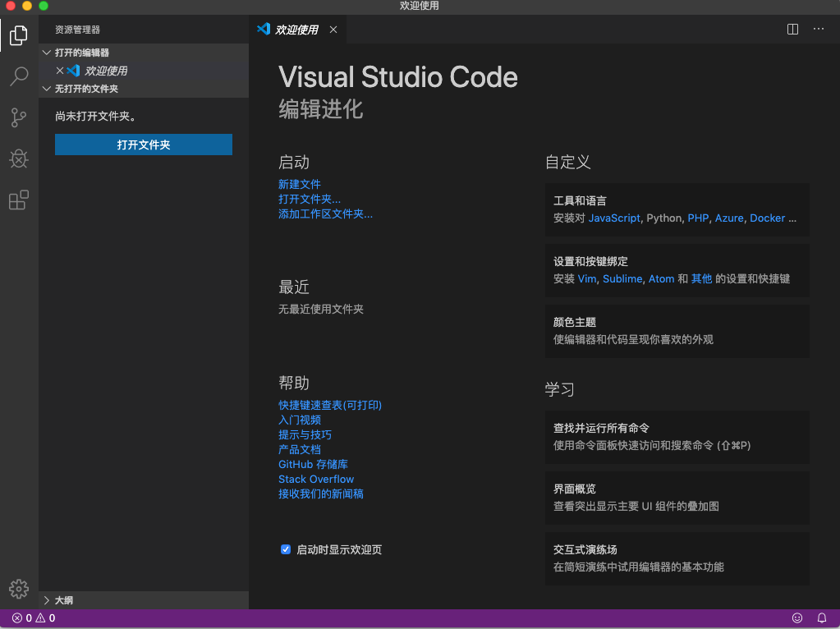840x629 pixels.
Task: Open the 交互式演练场 card
Action: tap(677, 558)
